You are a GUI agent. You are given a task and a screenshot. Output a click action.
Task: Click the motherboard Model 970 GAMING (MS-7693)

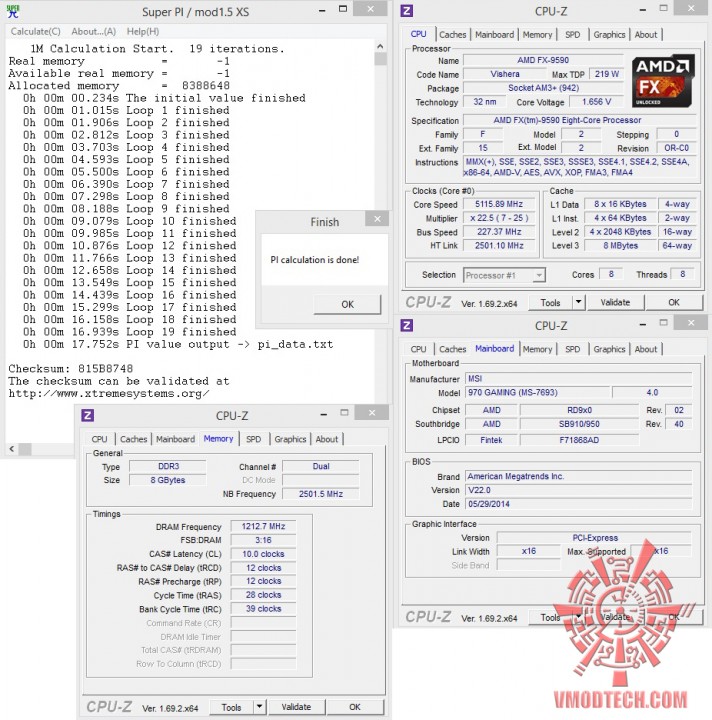pos(538,392)
